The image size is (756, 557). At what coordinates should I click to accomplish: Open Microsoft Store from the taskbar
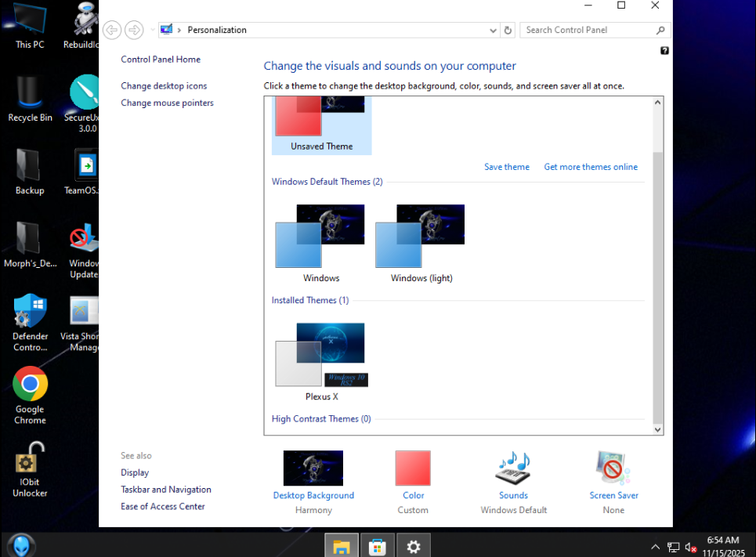[377, 545]
